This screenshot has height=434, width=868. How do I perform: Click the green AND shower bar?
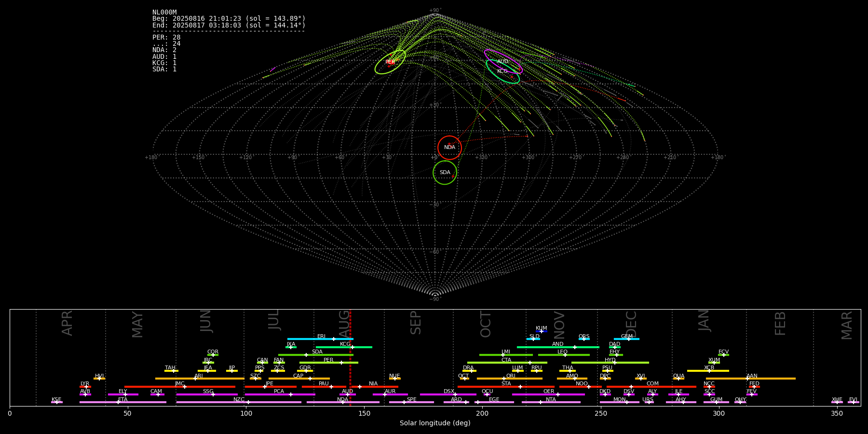click(x=558, y=347)
